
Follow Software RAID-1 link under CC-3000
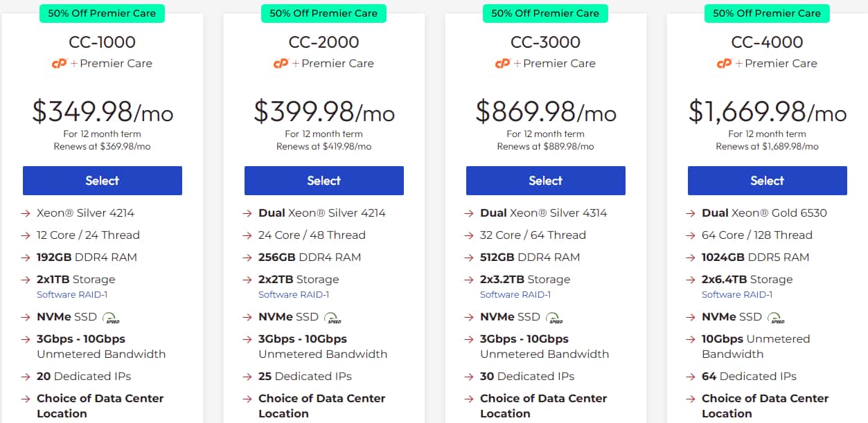tap(515, 295)
